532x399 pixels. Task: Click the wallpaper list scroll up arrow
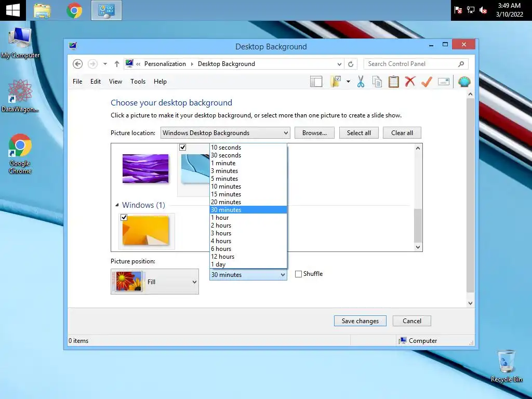click(x=418, y=148)
